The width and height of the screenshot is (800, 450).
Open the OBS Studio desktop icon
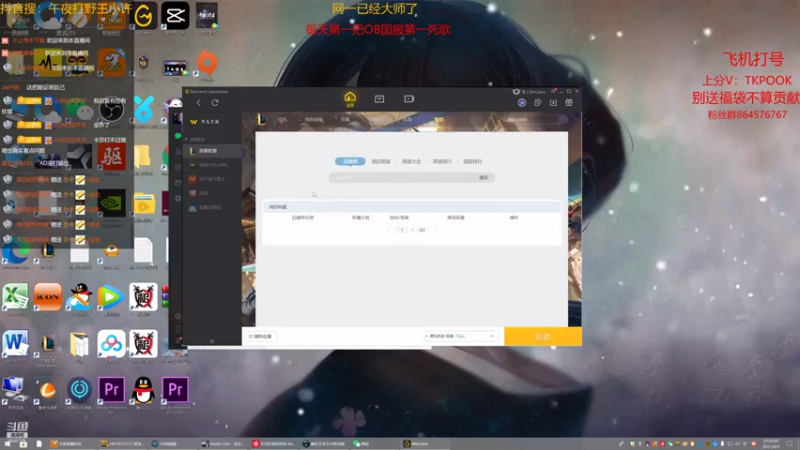click(x=111, y=110)
